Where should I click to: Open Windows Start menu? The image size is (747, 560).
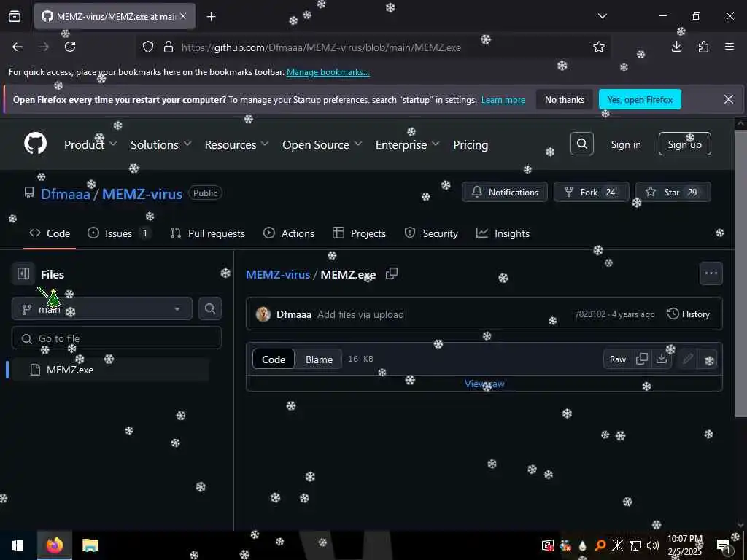pyautogui.click(x=18, y=545)
